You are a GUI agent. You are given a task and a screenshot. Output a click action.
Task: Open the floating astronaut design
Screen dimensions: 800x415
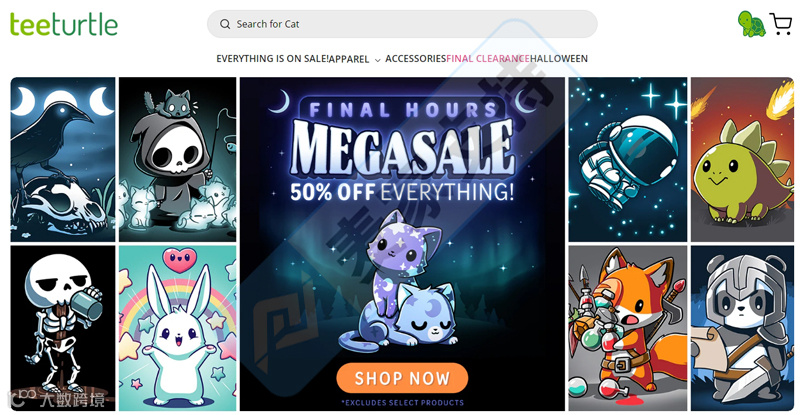click(x=628, y=159)
